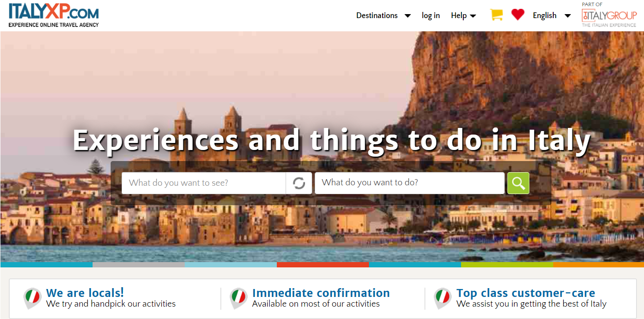The height and width of the screenshot is (319, 644).
Task: Click the green magnifier search button
Action: [518, 183]
